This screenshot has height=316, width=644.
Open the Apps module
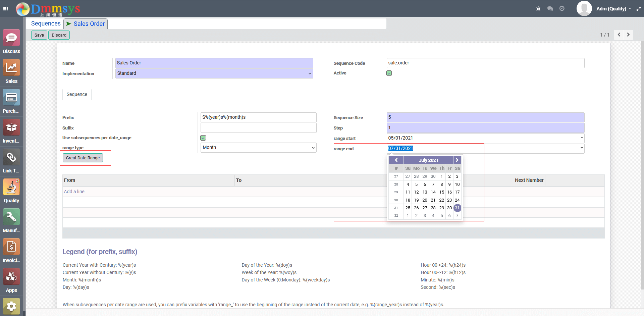(11, 280)
